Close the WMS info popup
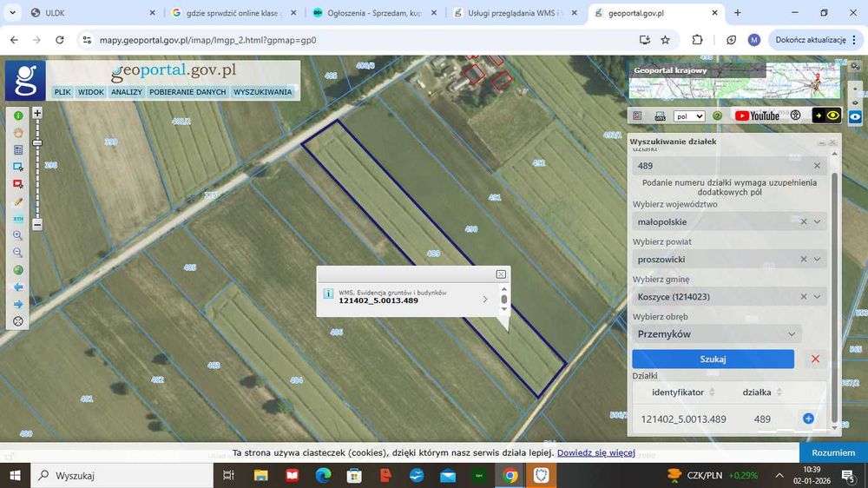Screen dimensions: 868x488 click(x=501, y=274)
